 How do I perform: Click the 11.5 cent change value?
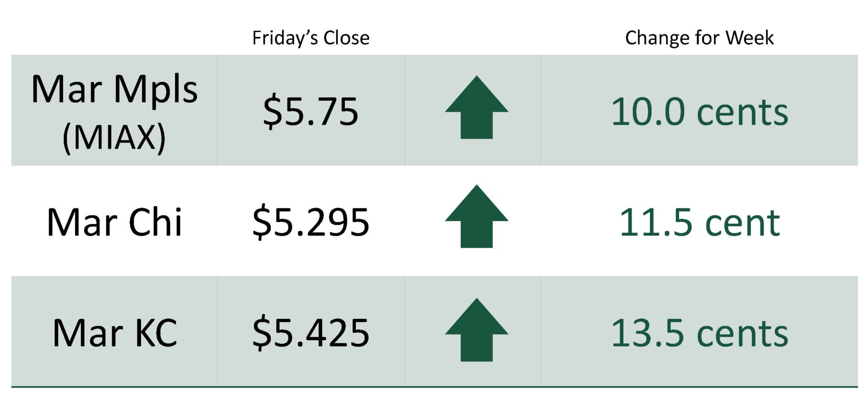[x=699, y=222]
